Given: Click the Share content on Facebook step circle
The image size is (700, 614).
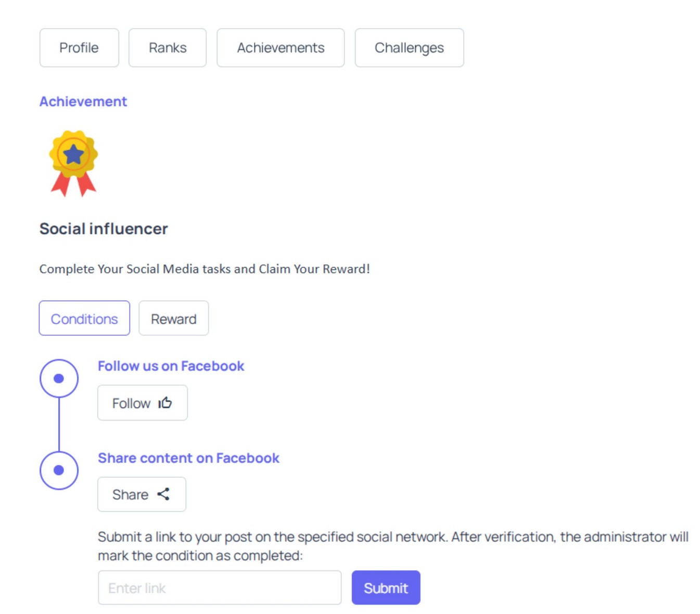Looking at the screenshot, I should coord(59,470).
